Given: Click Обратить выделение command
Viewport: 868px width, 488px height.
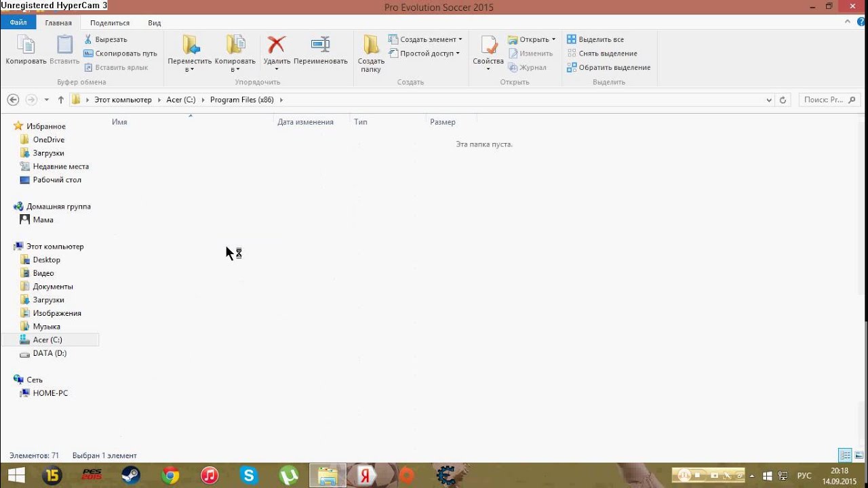Looking at the screenshot, I should click(x=608, y=67).
